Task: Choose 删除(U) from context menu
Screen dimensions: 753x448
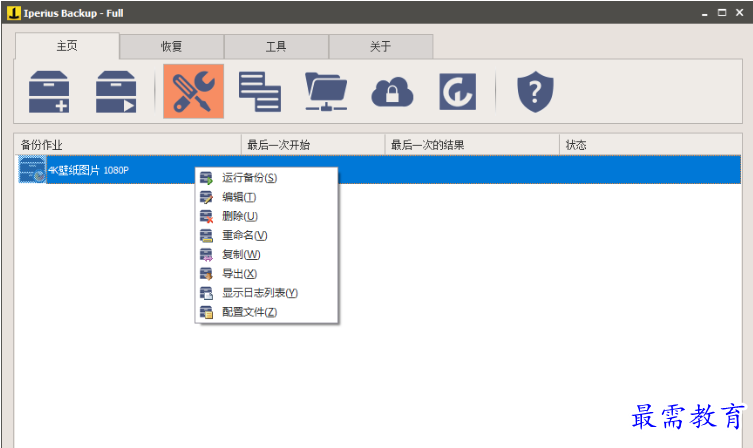Action: tap(267, 217)
